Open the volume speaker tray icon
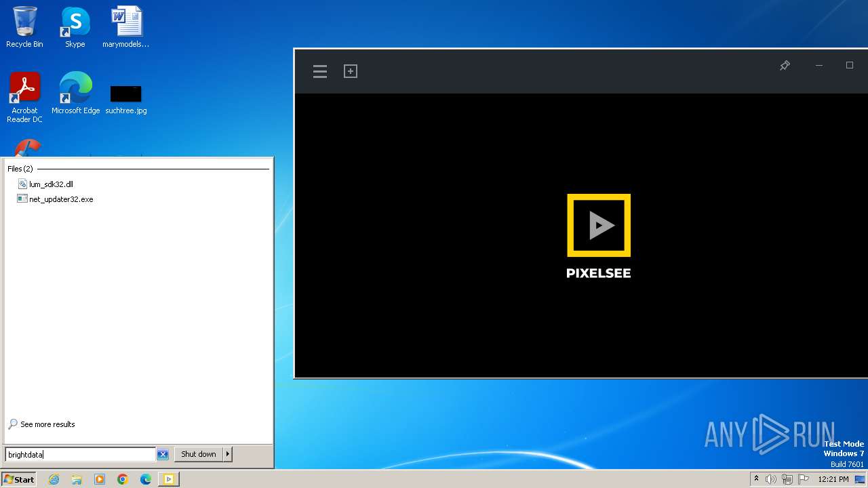This screenshot has height=488, width=868. tap(771, 479)
